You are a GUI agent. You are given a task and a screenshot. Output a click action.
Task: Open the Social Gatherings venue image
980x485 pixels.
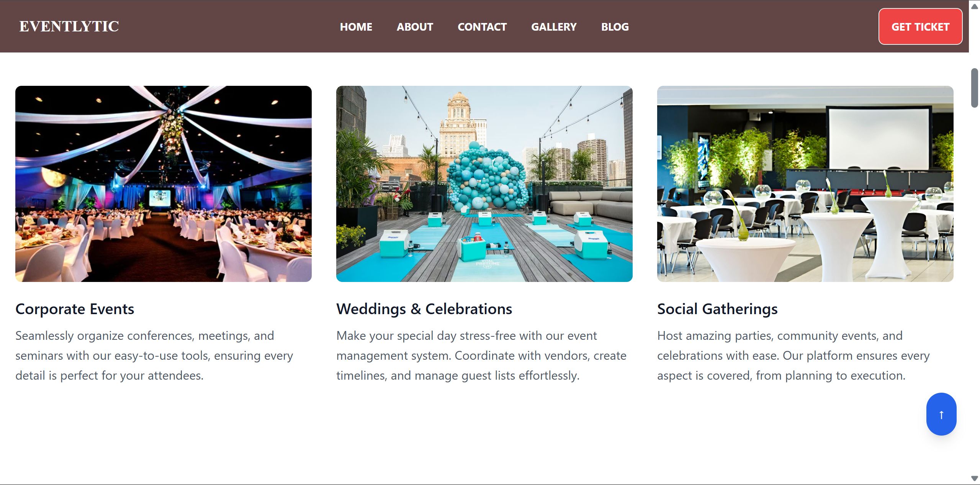tap(805, 184)
